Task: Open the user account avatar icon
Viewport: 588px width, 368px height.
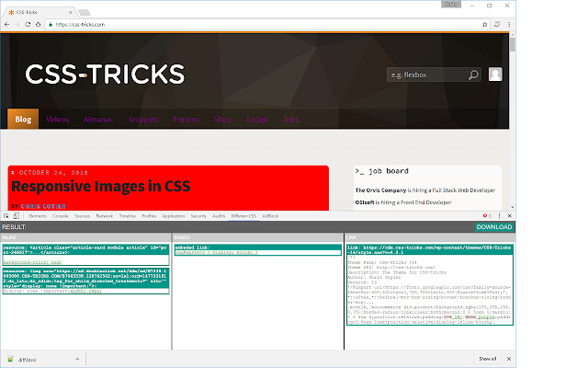Action: click(495, 75)
